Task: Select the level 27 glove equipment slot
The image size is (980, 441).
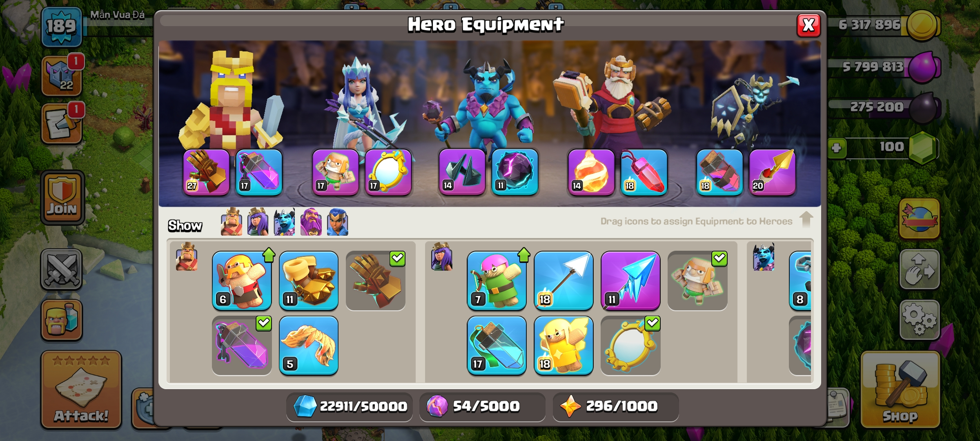Action: click(x=206, y=172)
